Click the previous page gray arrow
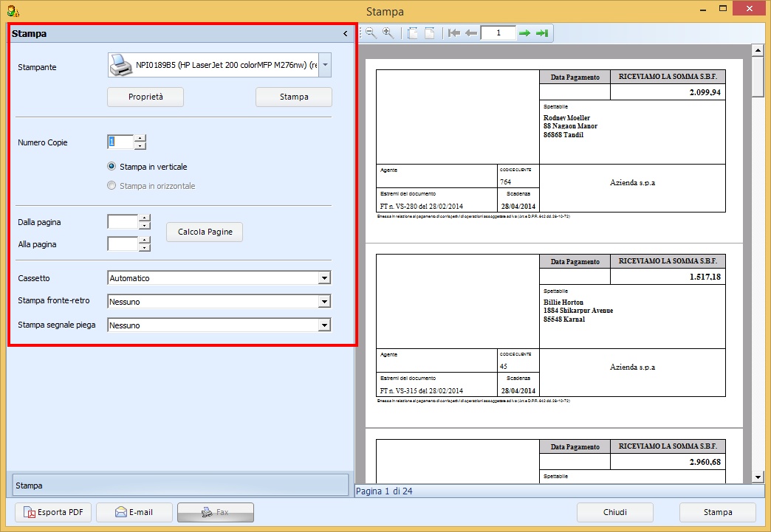 point(470,32)
